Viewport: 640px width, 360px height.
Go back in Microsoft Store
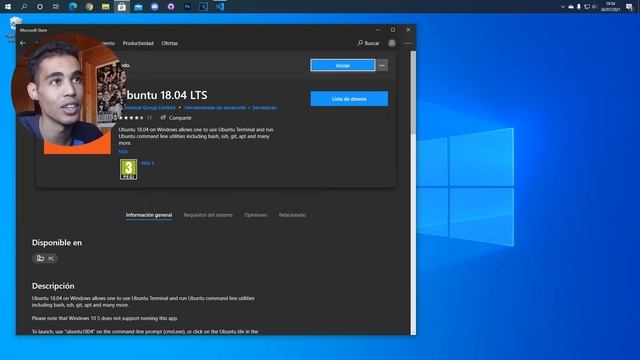[x=23, y=43]
